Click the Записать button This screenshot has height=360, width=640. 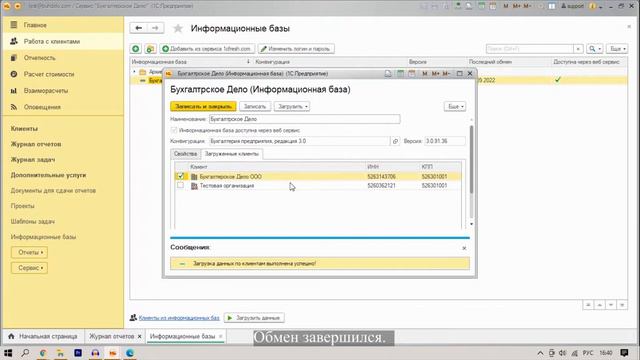point(255,107)
